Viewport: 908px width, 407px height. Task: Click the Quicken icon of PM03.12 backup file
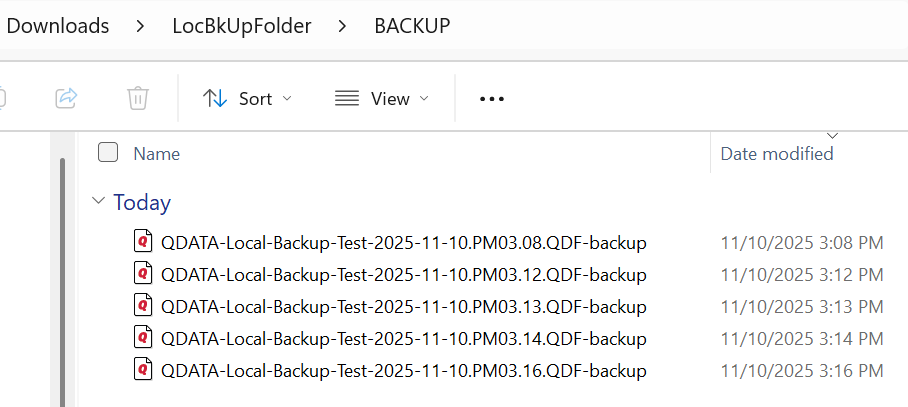point(143,274)
